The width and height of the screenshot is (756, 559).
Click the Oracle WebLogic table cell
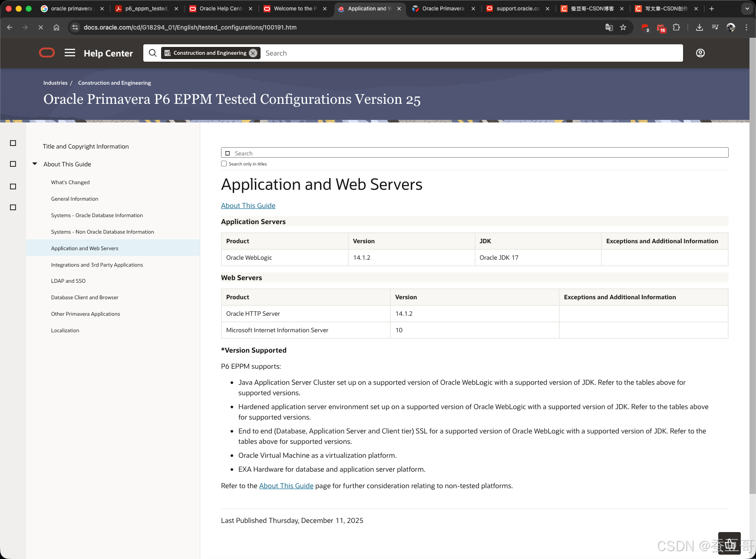point(284,258)
